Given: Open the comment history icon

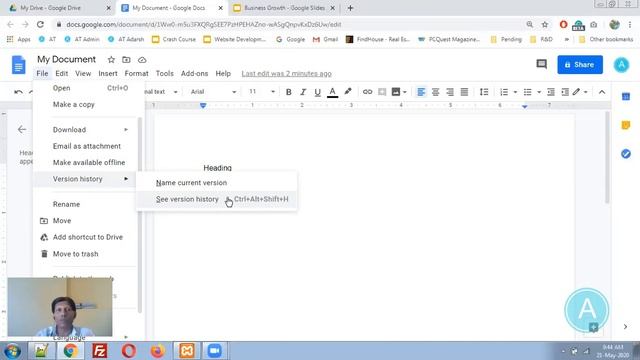Looking at the screenshot, I should (541, 64).
